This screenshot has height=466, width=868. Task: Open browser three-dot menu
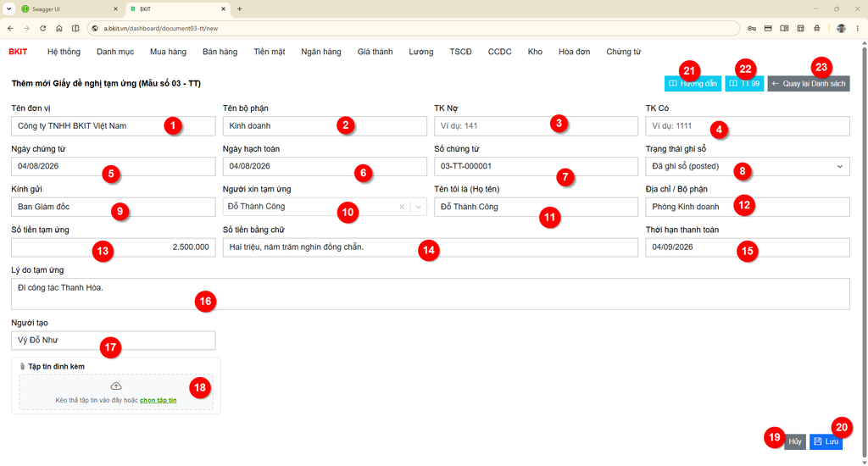tap(858, 28)
